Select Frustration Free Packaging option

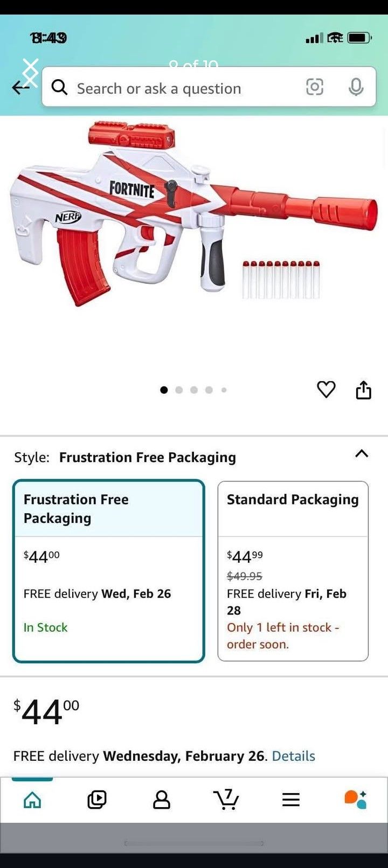click(x=109, y=571)
